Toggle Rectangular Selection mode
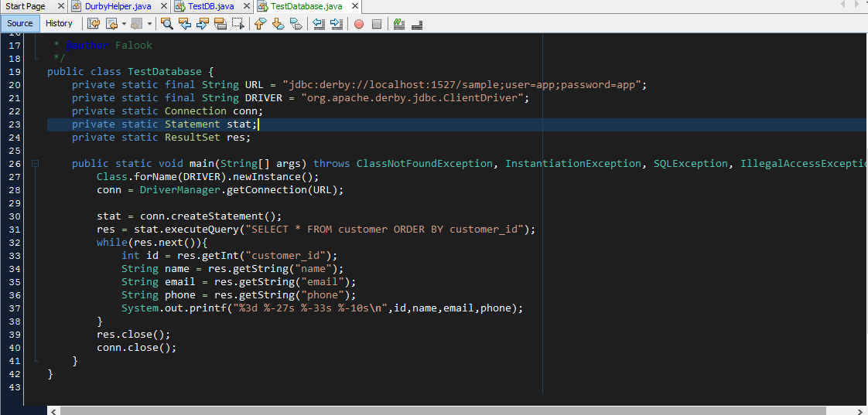This screenshot has width=868, height=415. pyautogui.click(x=238, y=24)
